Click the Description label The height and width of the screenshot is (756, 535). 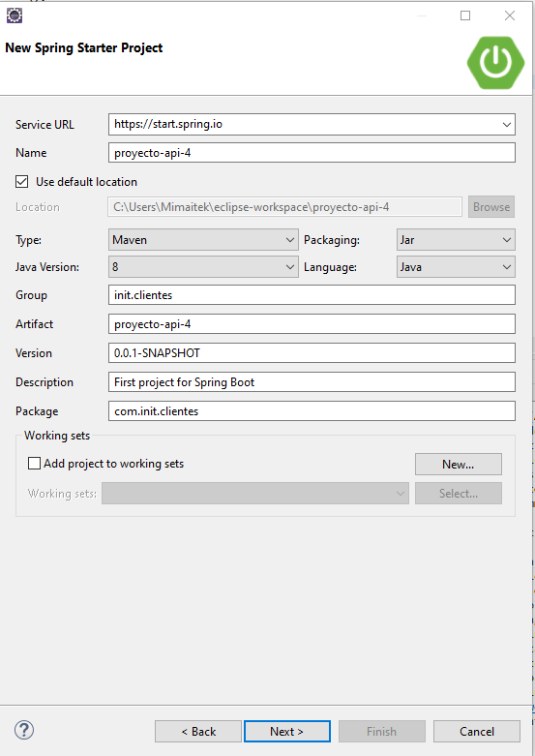click(45, 381)
